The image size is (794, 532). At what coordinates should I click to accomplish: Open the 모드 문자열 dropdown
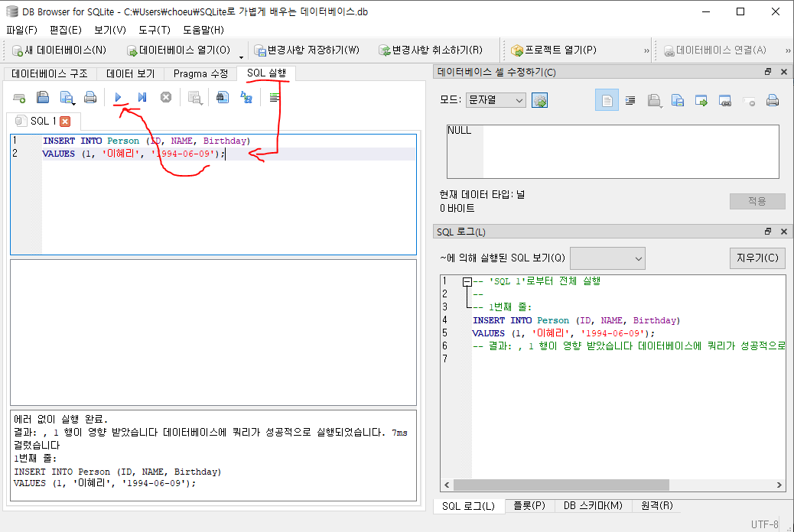(x=496, y=100)
